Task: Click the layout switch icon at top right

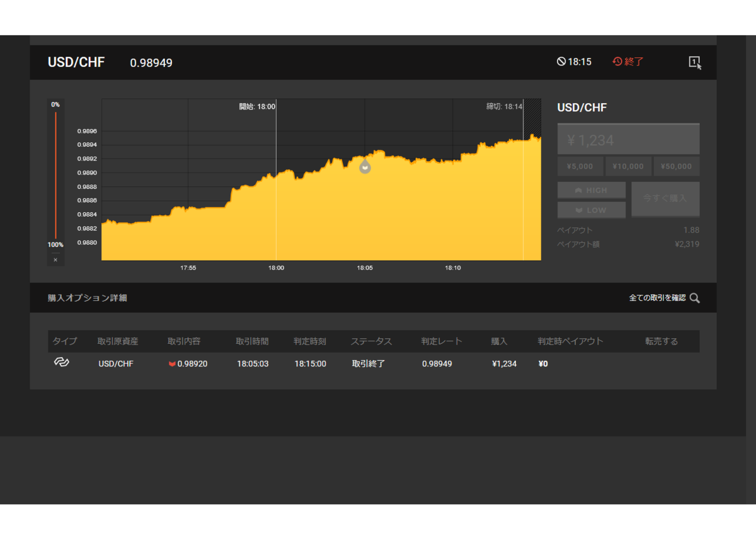Action: [x=695, y=62]
